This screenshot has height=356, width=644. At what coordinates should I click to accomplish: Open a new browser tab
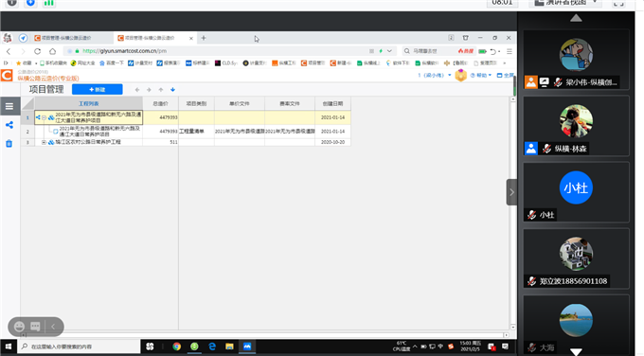point(204,38)
